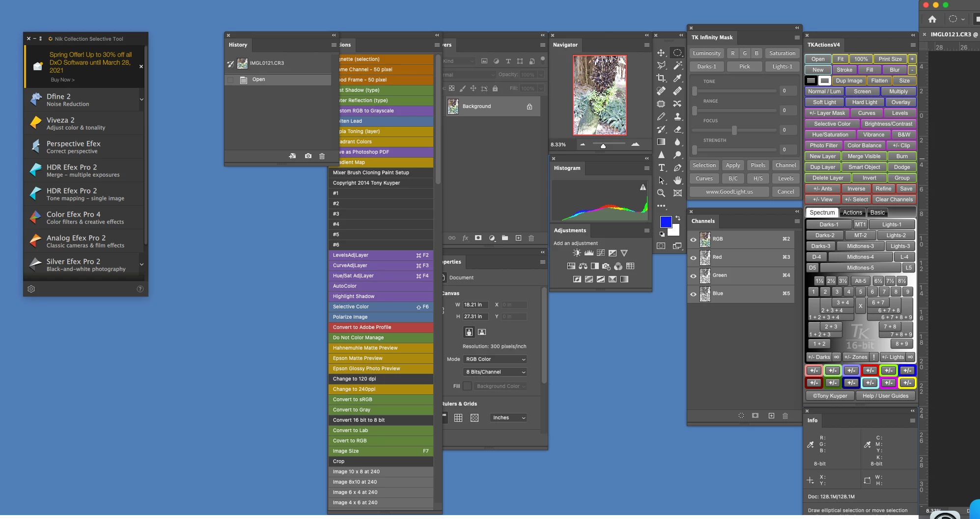
Task: Hide the RGB channel eye
Action: click(693, 240)
